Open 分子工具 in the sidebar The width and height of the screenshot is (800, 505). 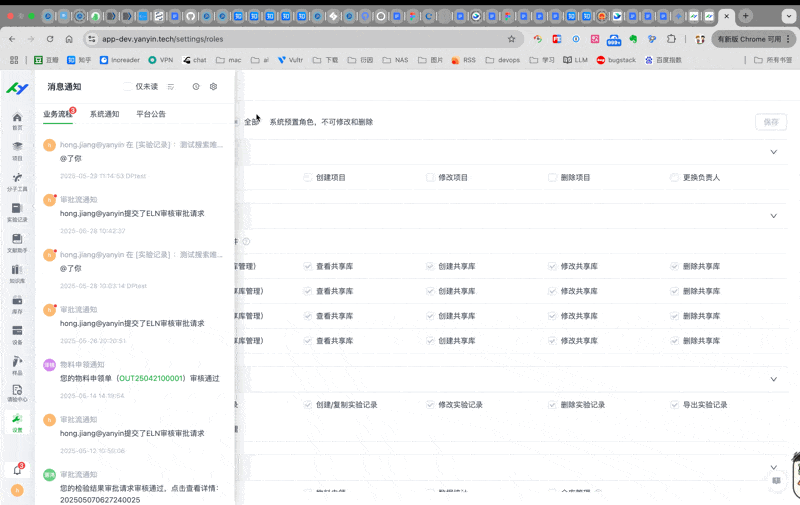[x=17, y=180]
